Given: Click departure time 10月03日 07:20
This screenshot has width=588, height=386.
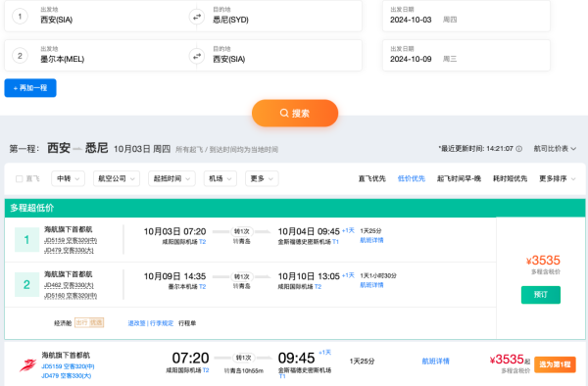Looking at the screenshot, I should tap(174, 231).
